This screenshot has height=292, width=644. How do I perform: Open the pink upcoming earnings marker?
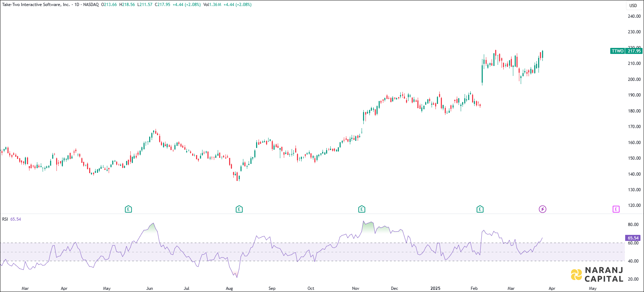[x=616, y=209]
